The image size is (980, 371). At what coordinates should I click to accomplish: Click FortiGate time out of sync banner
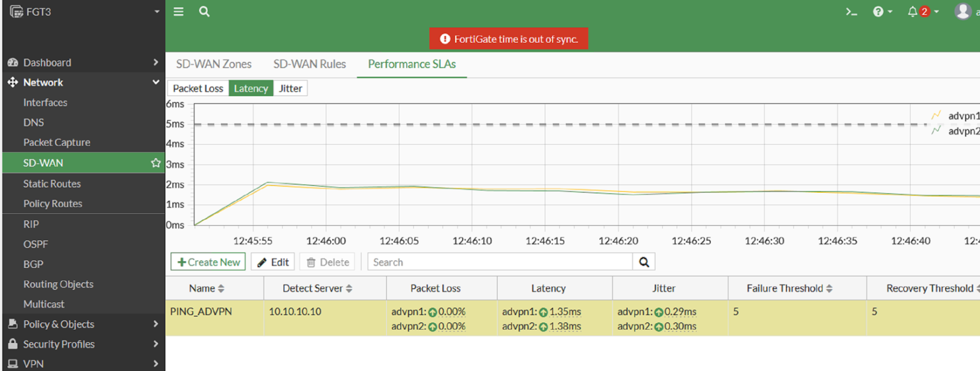(508, 39)
